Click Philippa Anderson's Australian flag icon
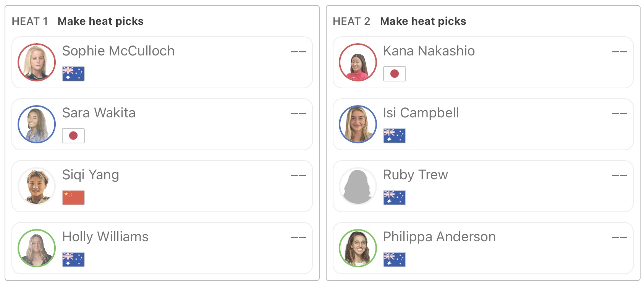 pos(394,260)
